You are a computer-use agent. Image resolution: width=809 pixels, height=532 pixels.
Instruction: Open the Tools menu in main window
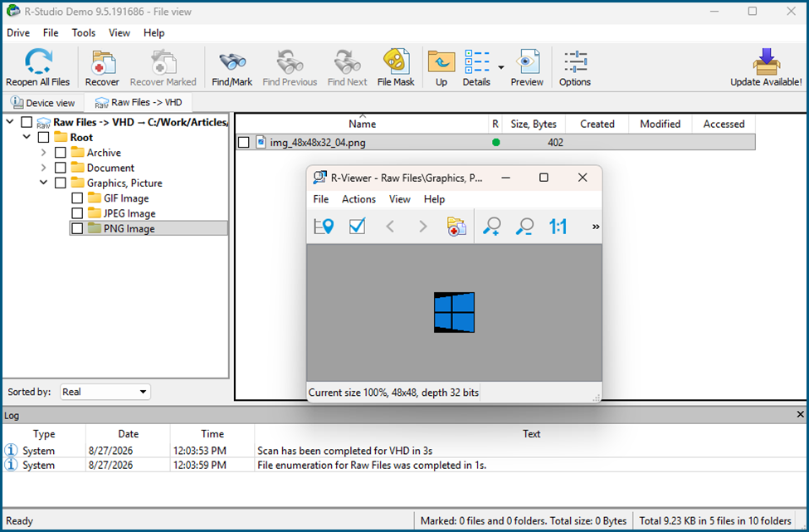click(x=84, y=32)
